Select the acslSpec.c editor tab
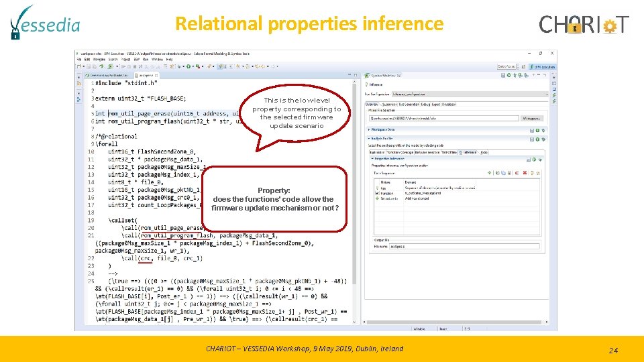644x362 pixels. pos(147,76)
